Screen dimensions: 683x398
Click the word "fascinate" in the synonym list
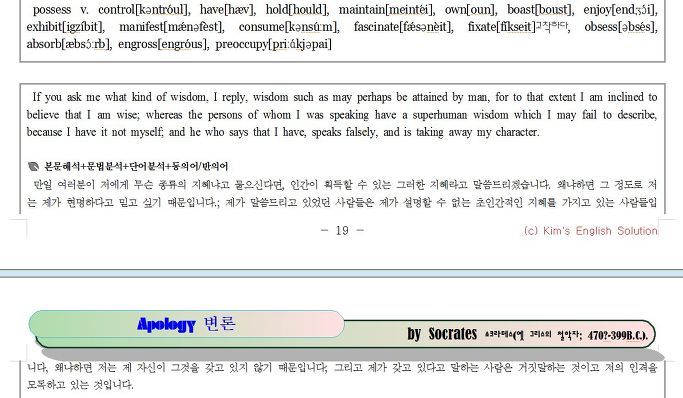[376, 27]
